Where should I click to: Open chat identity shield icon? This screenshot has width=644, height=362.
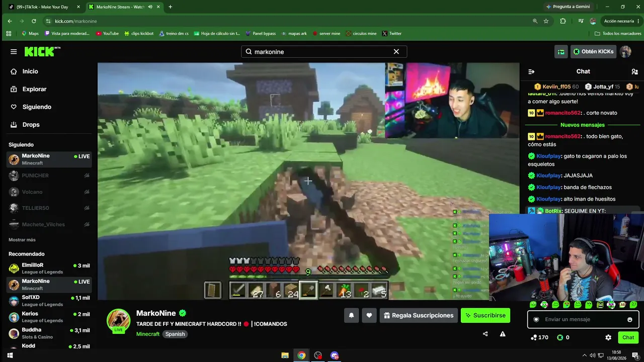click(x=536, y=319)
